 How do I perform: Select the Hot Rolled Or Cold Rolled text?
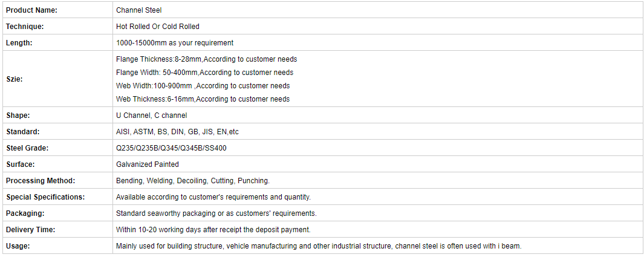[x=158, y=26]
